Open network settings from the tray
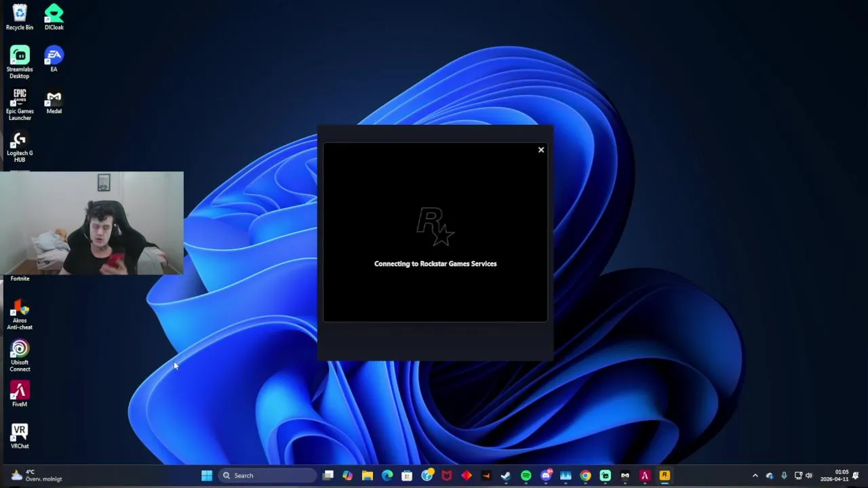868x488 pixels. (x=799, y=476)
